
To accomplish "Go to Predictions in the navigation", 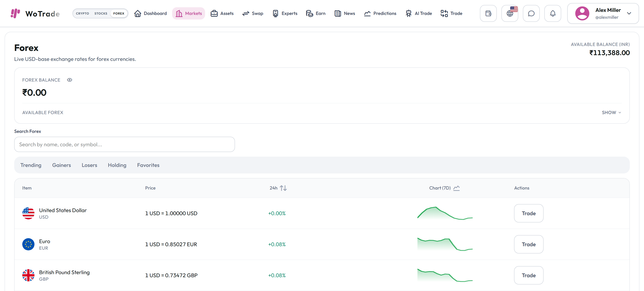I will [380, 13].
